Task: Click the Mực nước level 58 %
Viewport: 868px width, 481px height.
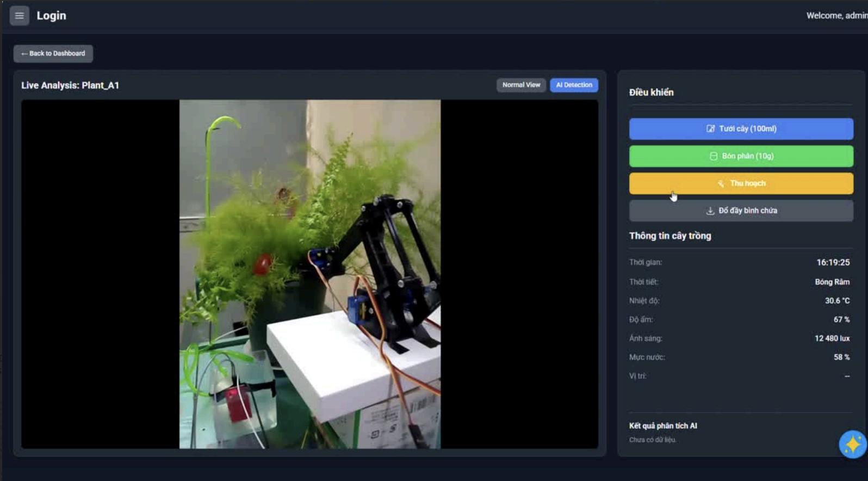Action: 841,357
